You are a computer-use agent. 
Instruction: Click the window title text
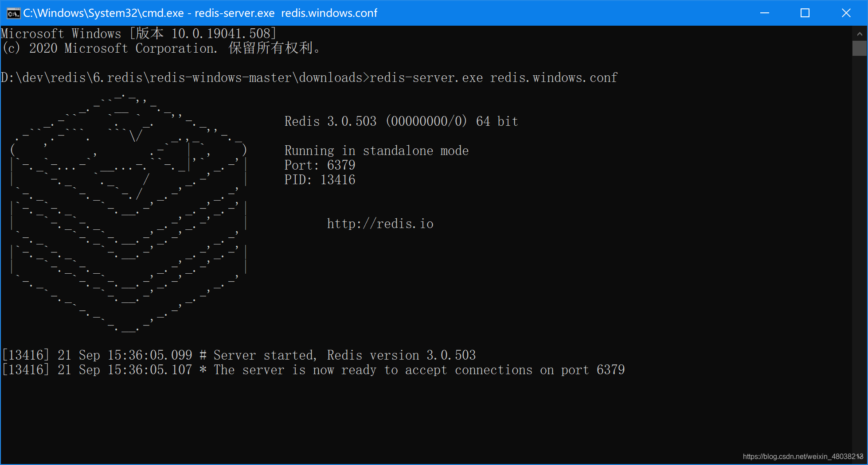200,13
